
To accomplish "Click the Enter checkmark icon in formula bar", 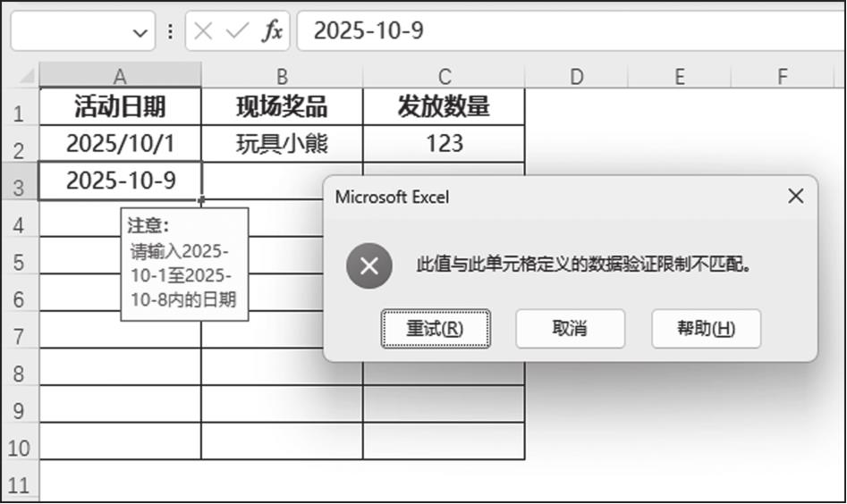I will pyautogui.click(x=237, y=31).
